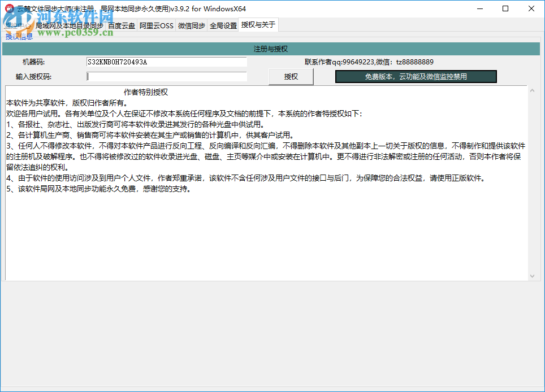This screenshot has height=392, width=545.
Task: Click the 机器码 label
Action: (34, 62)
